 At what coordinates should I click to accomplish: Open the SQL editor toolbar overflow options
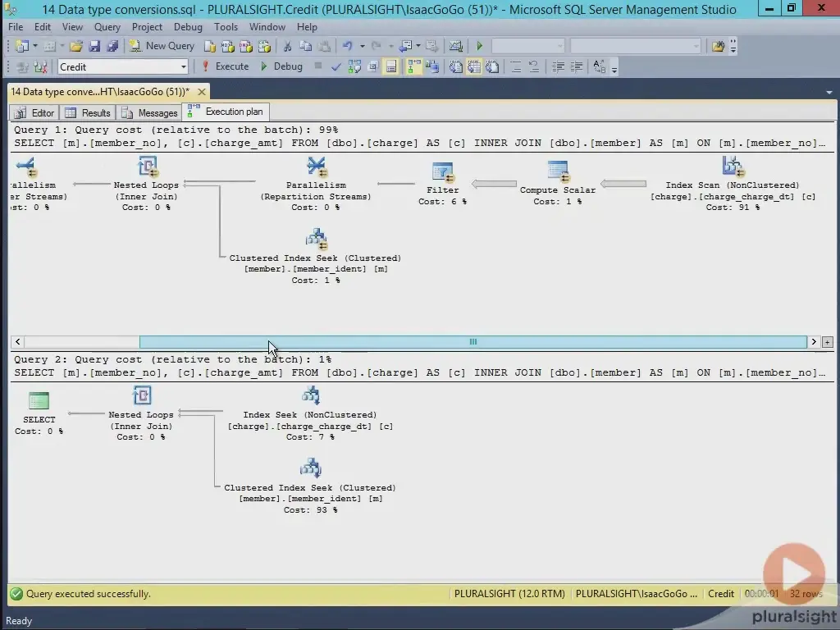614,67
